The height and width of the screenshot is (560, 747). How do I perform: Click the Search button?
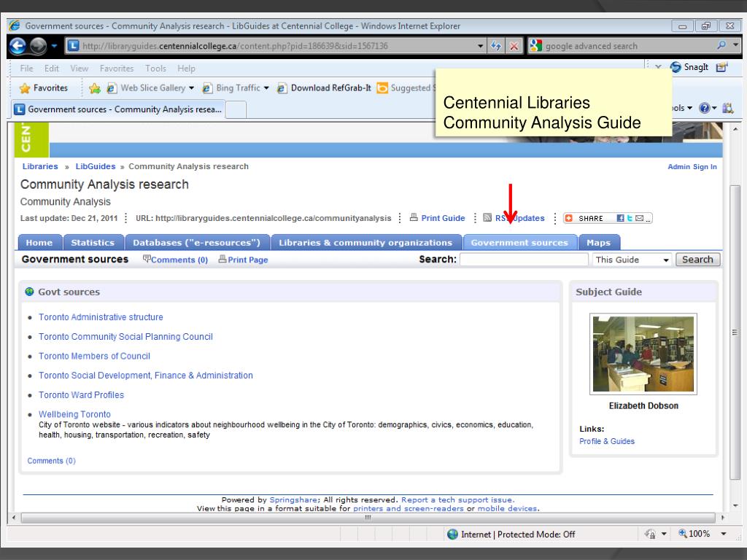tap(697, 260)
